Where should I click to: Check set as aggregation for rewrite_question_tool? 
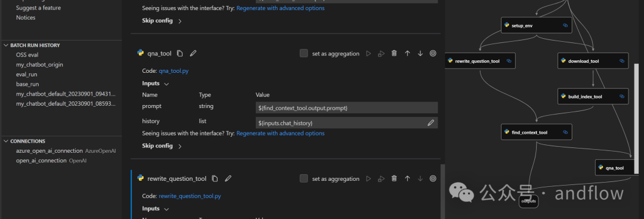304,179
